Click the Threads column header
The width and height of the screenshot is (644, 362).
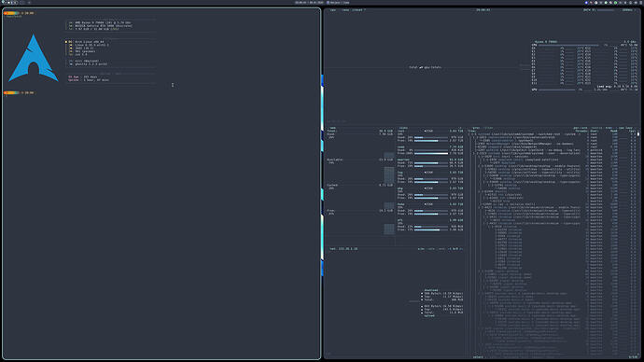click(581, 131)
